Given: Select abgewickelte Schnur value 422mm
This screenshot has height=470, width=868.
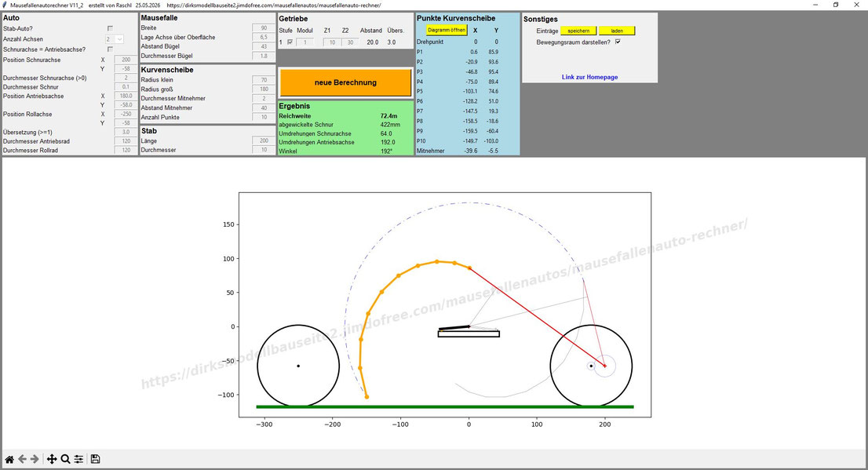Looking at the screenshot, I should click(390, 125).
